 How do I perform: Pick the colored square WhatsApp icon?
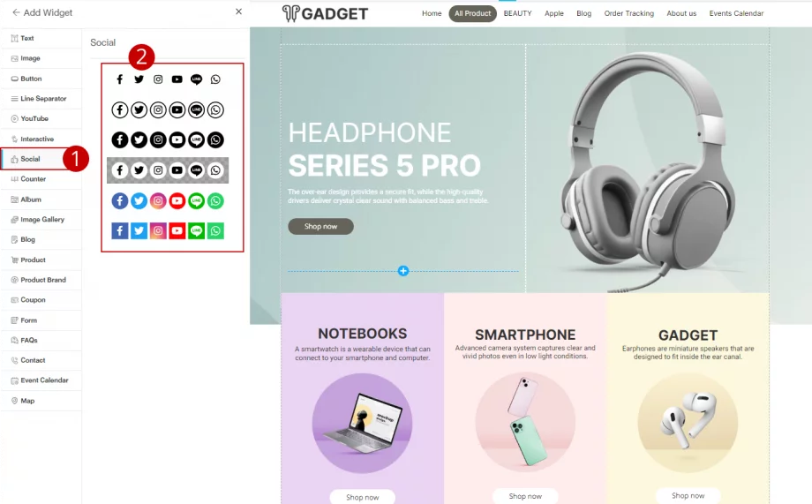click(x=215, y=231)
